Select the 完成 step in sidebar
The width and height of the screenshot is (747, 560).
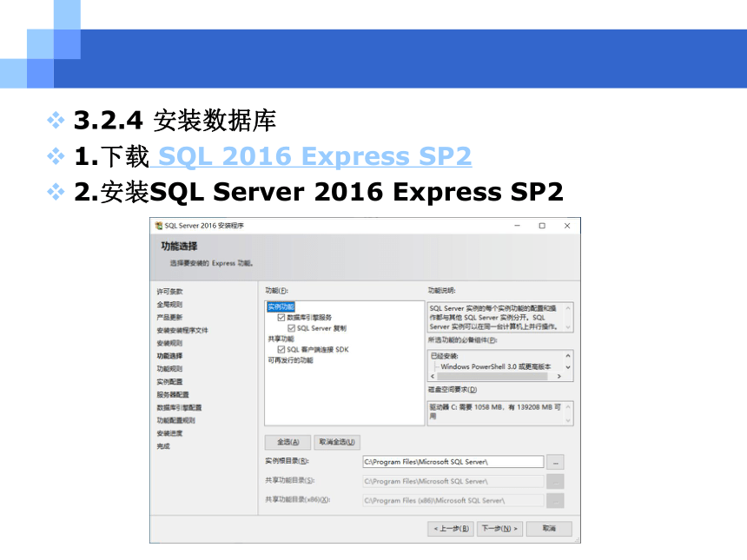163,446
